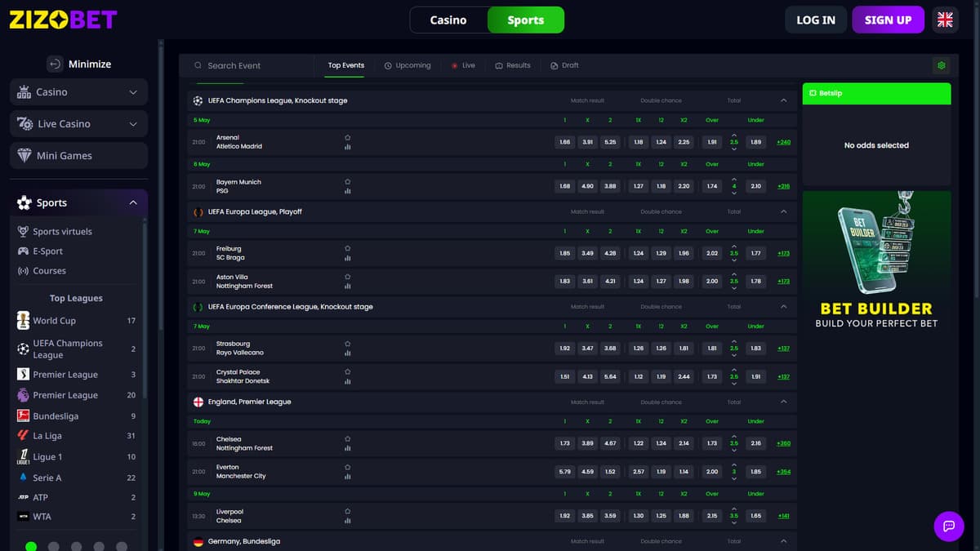Image resolution: width=980 pixels, height=551 pixels.
Task: Collapse UEFA Champions League Knockout stage section
Action: pyautogui.click(x=784, y=100)
